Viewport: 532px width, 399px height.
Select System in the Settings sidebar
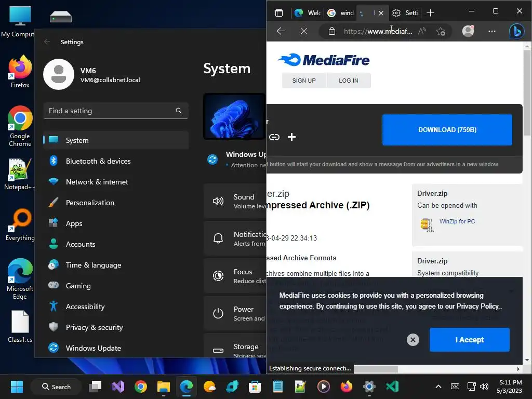coord(116,140)
